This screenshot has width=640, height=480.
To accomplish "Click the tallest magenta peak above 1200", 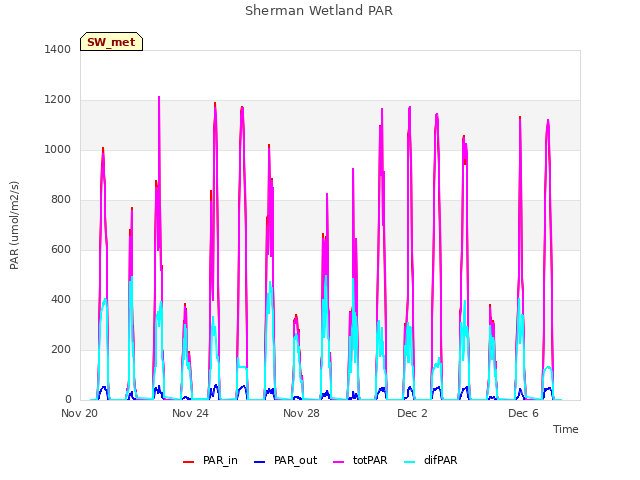I will coord(159,98).
